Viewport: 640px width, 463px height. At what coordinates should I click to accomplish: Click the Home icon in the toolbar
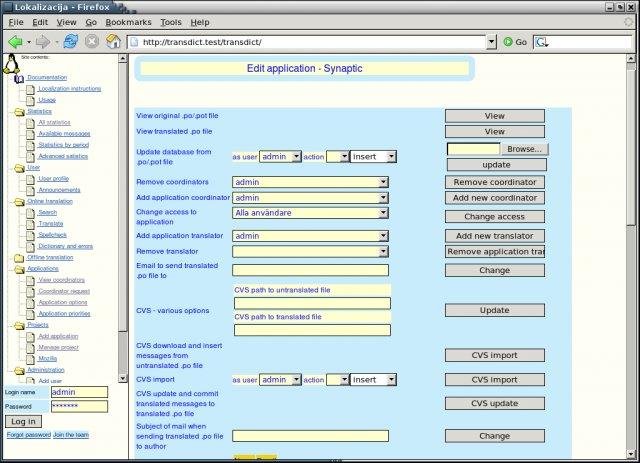114,42
